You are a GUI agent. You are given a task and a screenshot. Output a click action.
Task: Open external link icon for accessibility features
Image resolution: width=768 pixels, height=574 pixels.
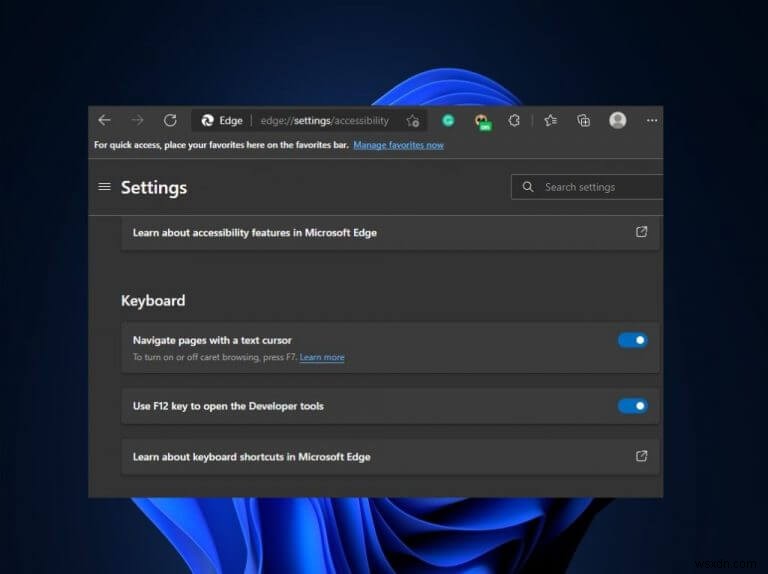point(641,232)
